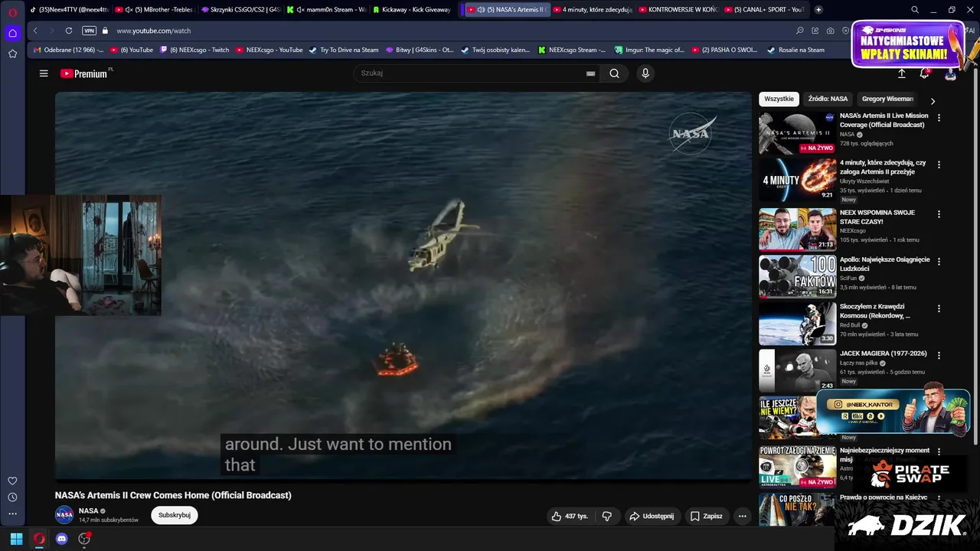This screenshot has height=551, width=980.
Task: Switch to the Kickaway - Kick Giveaway tab
Action: coord(412,10)
